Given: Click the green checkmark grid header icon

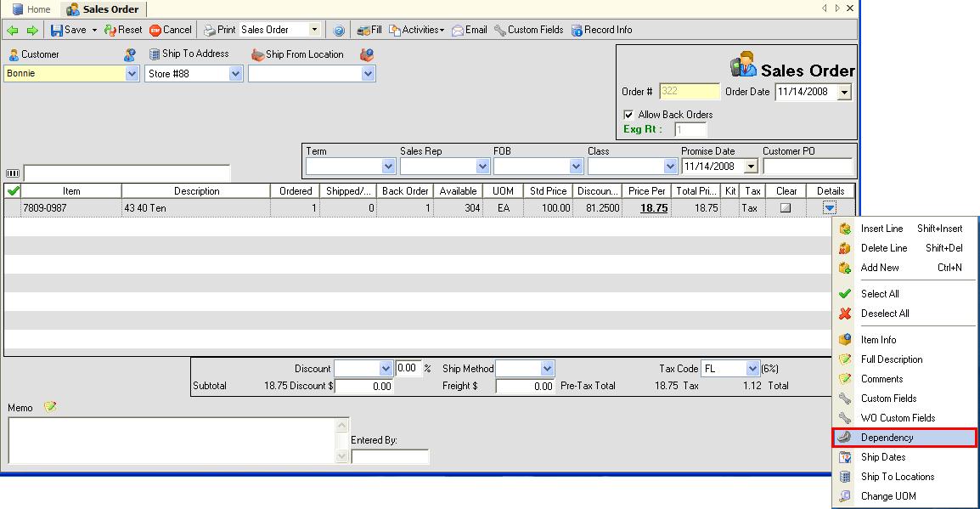Looking at the screenshot, I should click(13, 191).
